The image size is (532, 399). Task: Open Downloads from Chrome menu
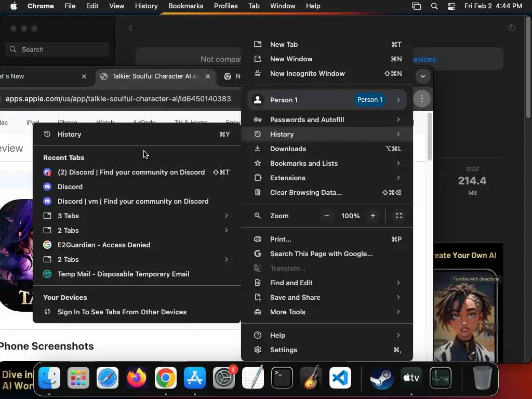pyautogui.click(x=327, y=149)
